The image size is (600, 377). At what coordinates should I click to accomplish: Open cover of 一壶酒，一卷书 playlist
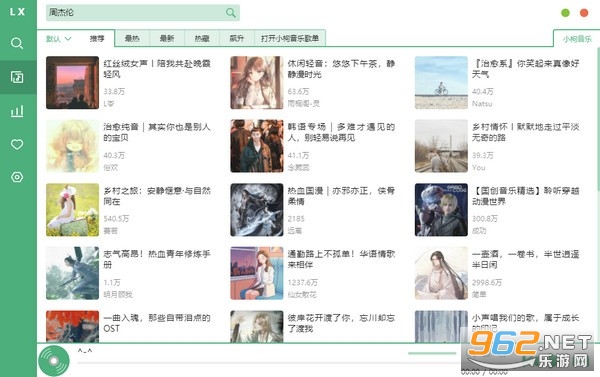coord(441,273)
